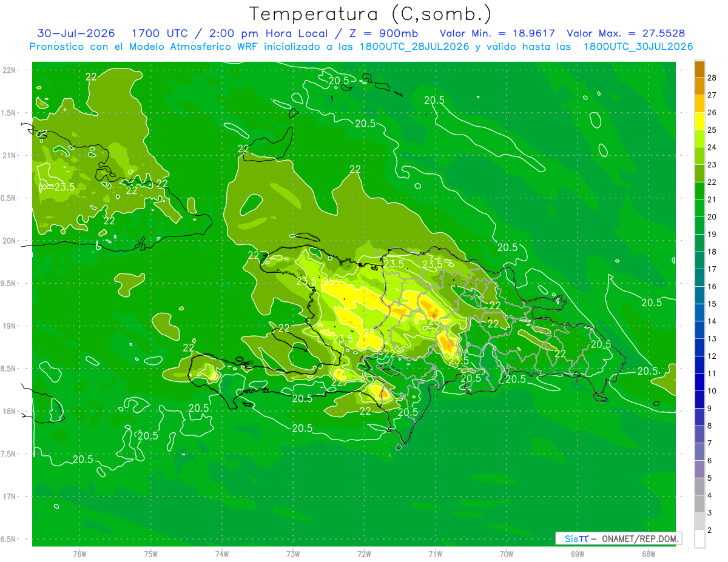Click the "Valor Min. = 18.9617" readout
Screen dimensions: 728x562
pos(497,33)
